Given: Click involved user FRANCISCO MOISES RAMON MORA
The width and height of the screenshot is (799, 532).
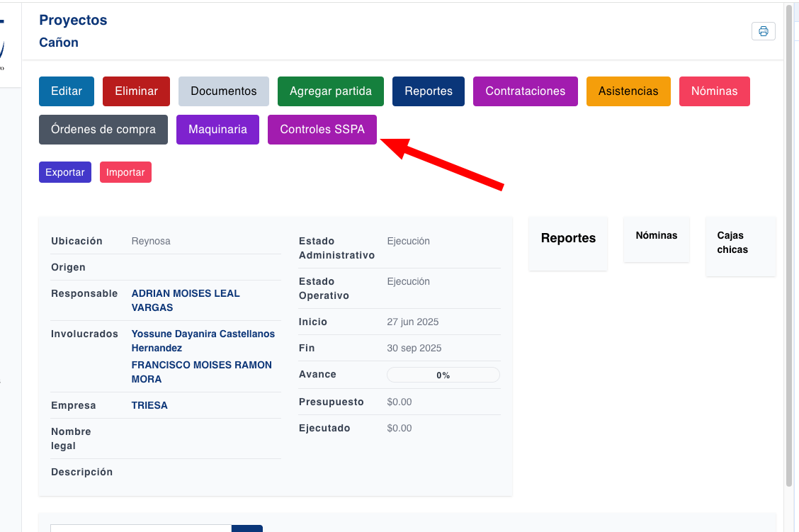Looking at the screenshot, I should (201, 372).
